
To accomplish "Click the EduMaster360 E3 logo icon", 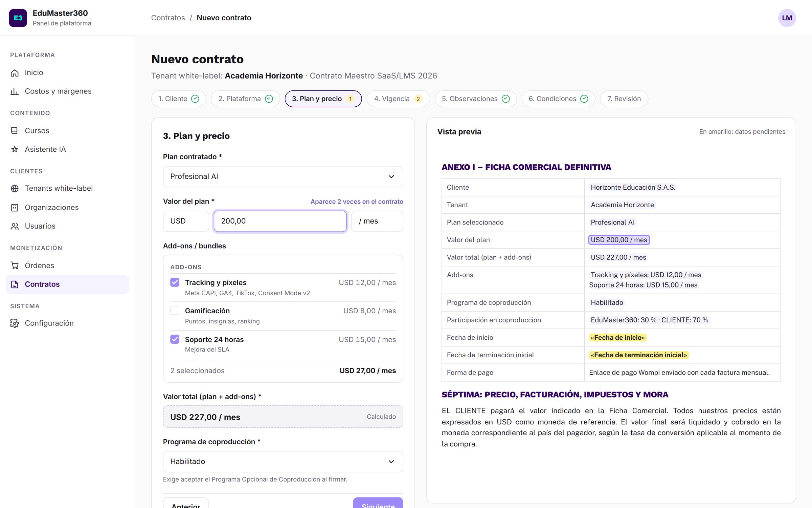I will click(x=18, y=18).
